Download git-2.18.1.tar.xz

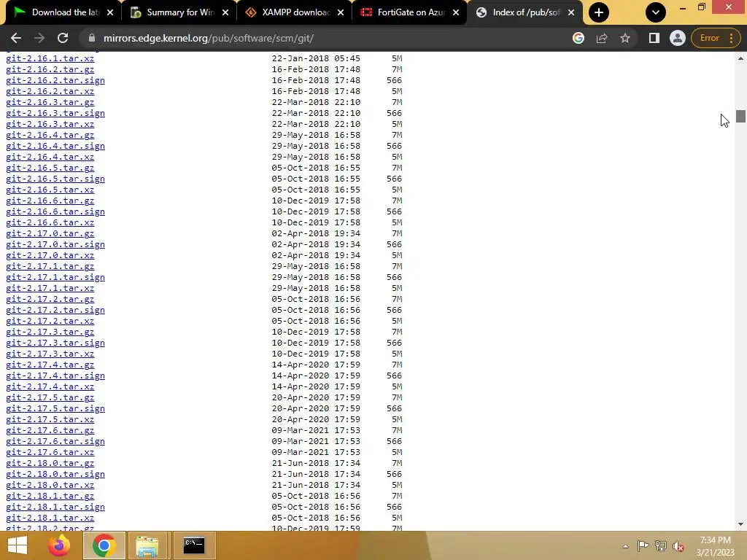click(50, 518)
